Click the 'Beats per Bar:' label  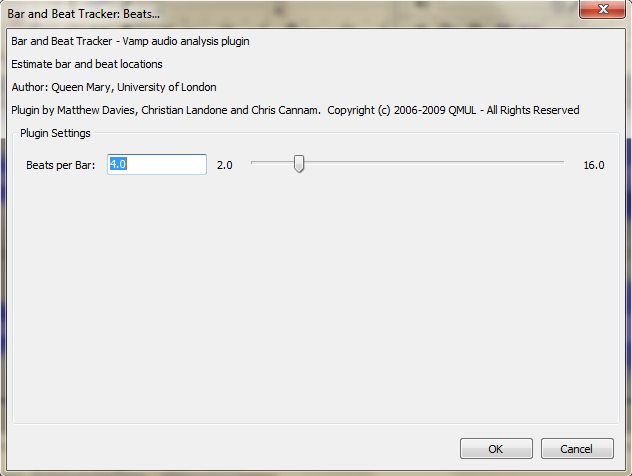[x=60, y=165]
